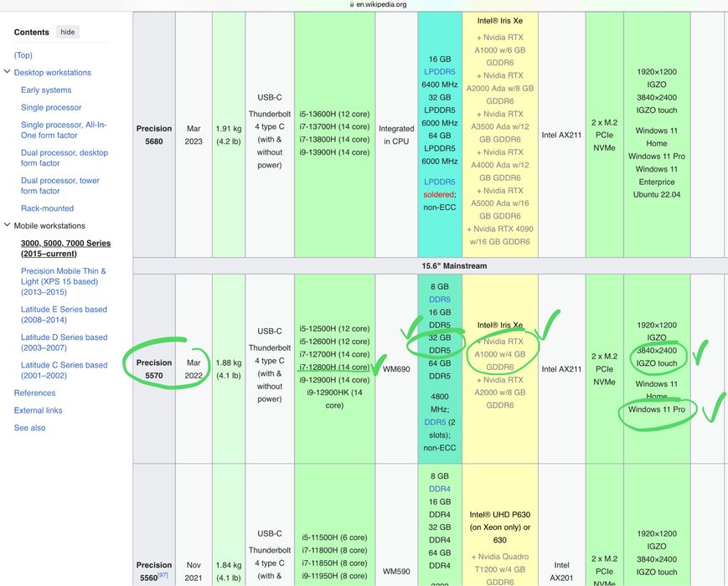Go to Single processor section
This screenshot has height=586, width=728.
coord(51,108)
